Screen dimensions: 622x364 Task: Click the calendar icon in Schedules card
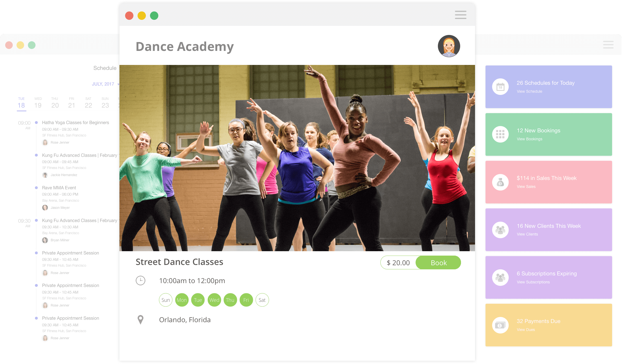[500, 87]
